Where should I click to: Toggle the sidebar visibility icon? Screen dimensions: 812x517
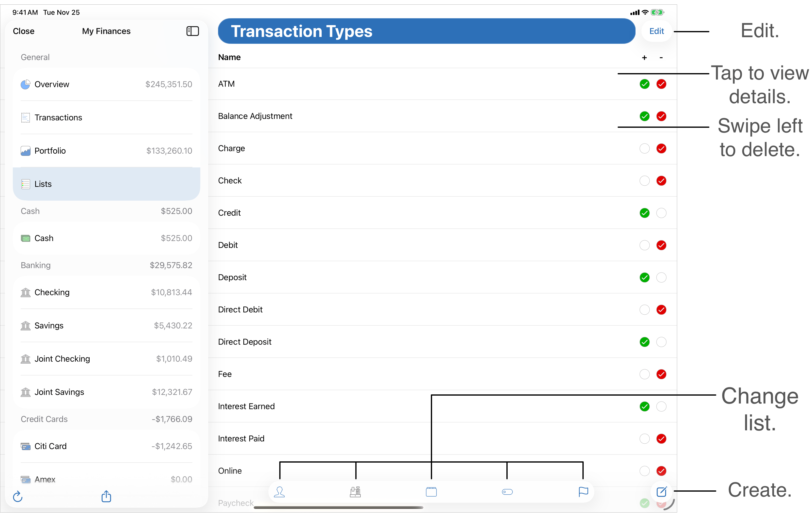[x=193, y=31]
